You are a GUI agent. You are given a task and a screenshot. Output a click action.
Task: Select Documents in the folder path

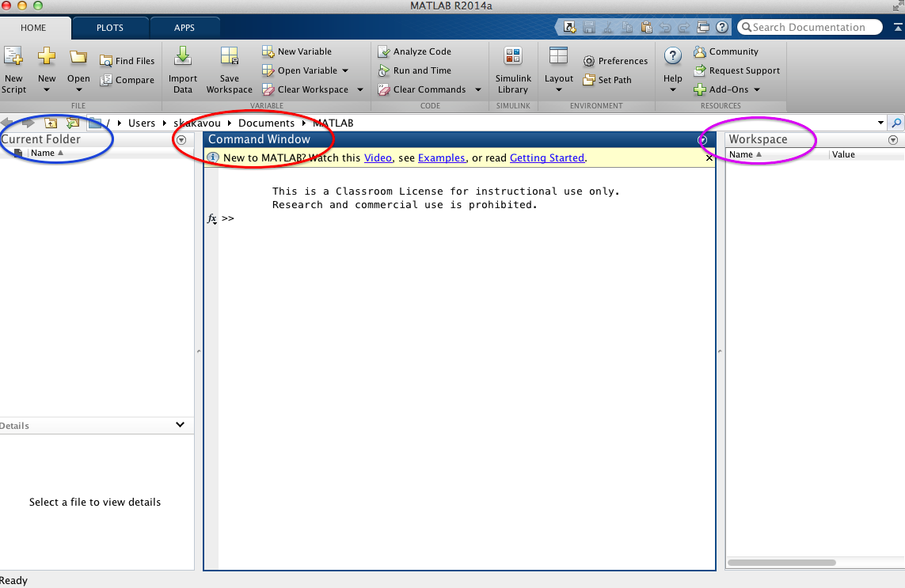coord(266,123)
